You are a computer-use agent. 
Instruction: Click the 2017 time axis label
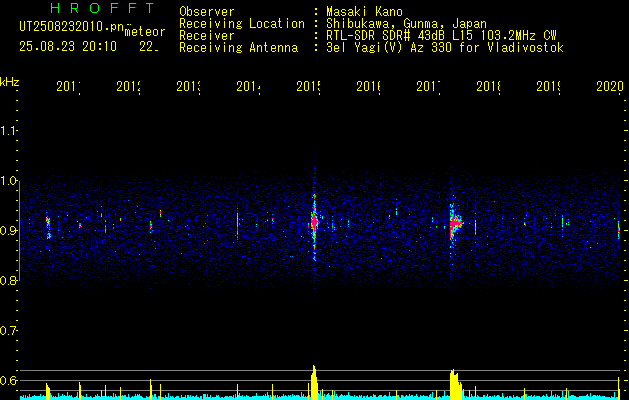[x=428, y=87]
